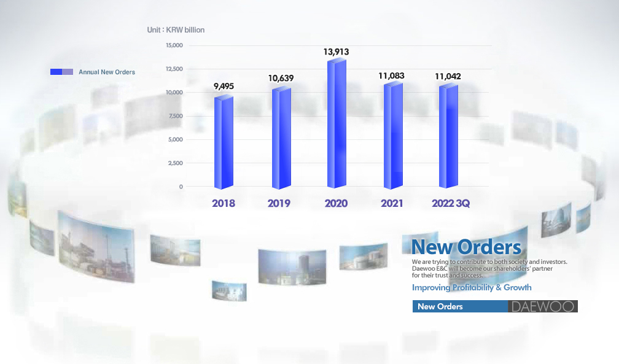The height and width of the screenshot is (364, 619).
Task: Click the 11,083 value label
Action: coord(391,76)
